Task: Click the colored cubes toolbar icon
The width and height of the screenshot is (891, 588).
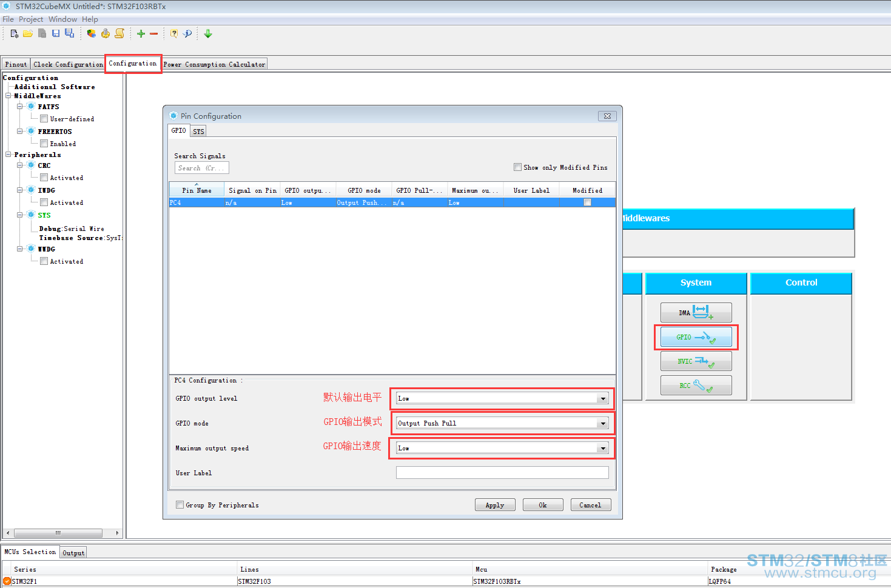Action: tap(92, 34)
